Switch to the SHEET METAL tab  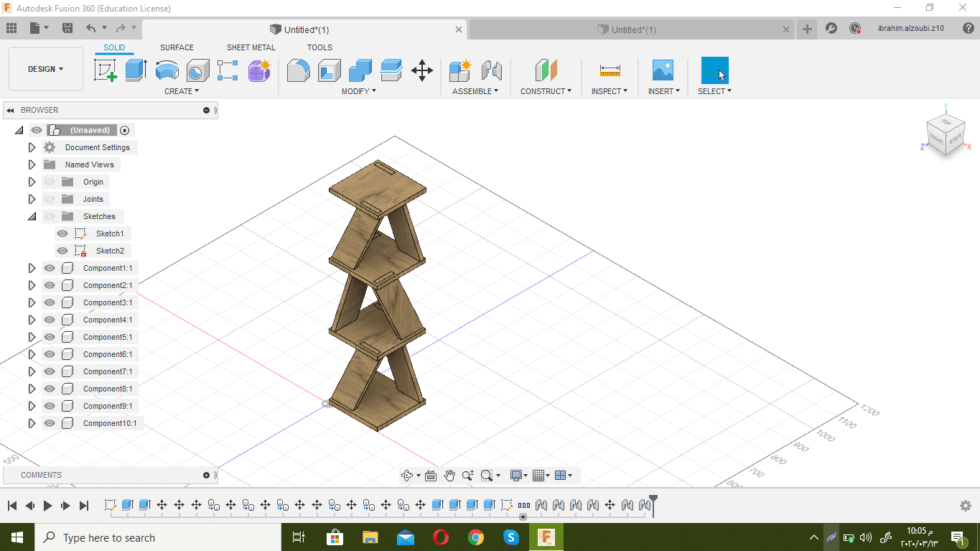[x=251, y=47]
